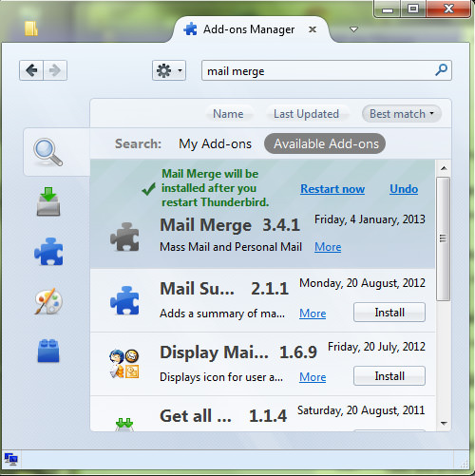Click 'Mass Mail and Personal Mail' description
Image resolution: width=475 pixels, height=476 pixels.
coord(231,247)
